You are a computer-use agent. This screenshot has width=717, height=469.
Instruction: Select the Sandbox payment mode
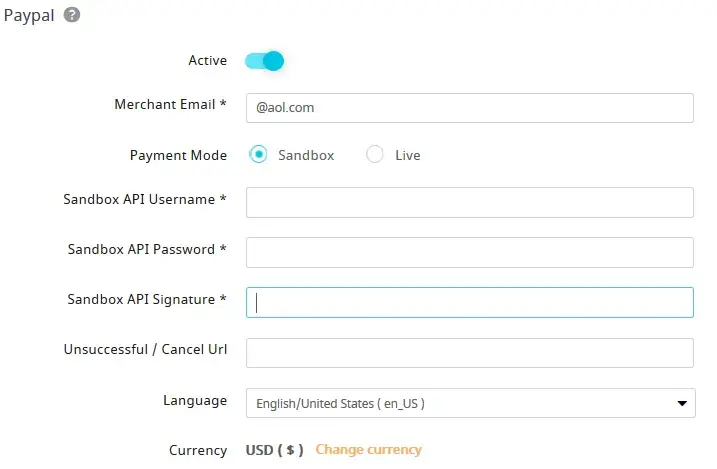pos(259,155)
